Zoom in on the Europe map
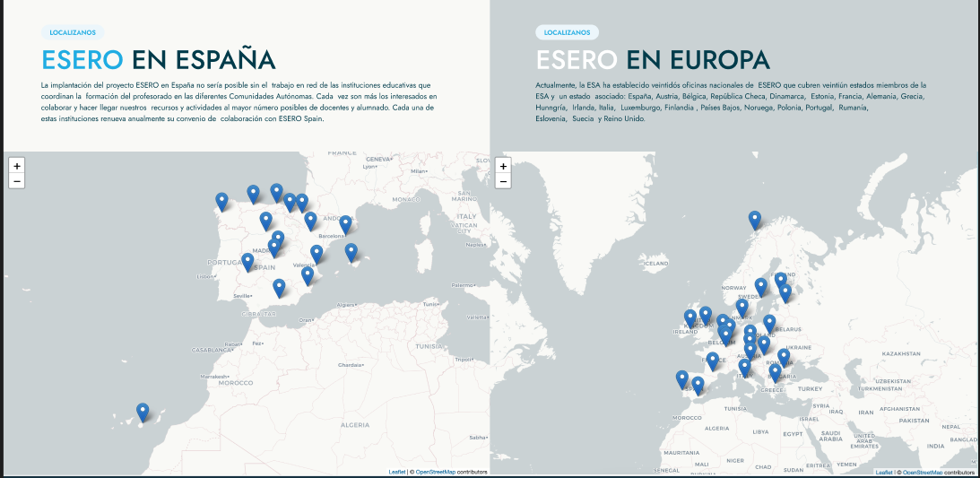 point(503,166)
